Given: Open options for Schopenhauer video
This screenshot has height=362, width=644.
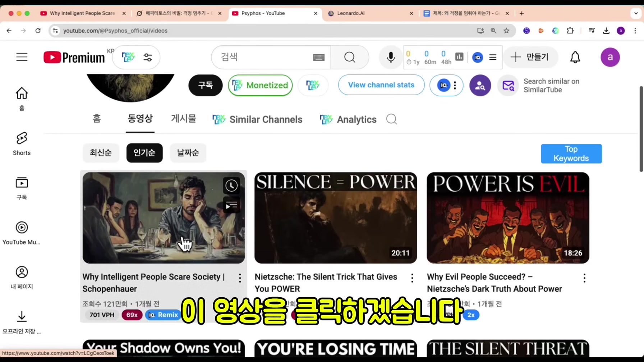Looking at the screenshot, I should tap(240, 278).
